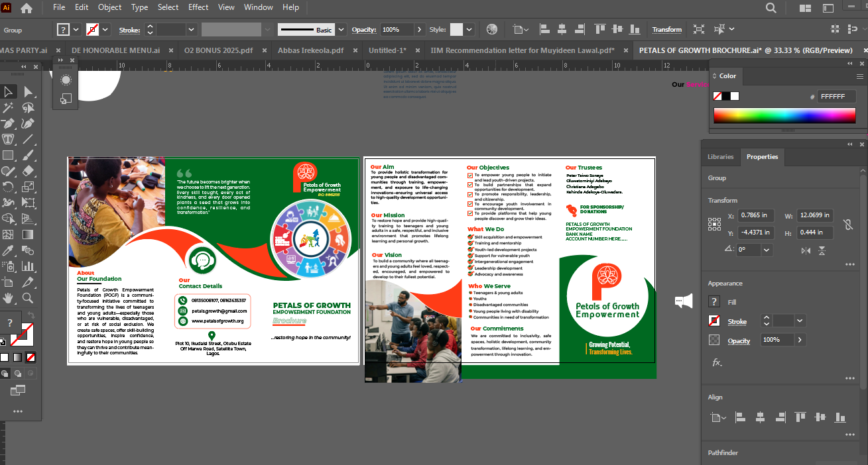The width and height of the screenshot is (868, 465).
Task: Select the Curvature tool
Action: [x=28, y=123]
